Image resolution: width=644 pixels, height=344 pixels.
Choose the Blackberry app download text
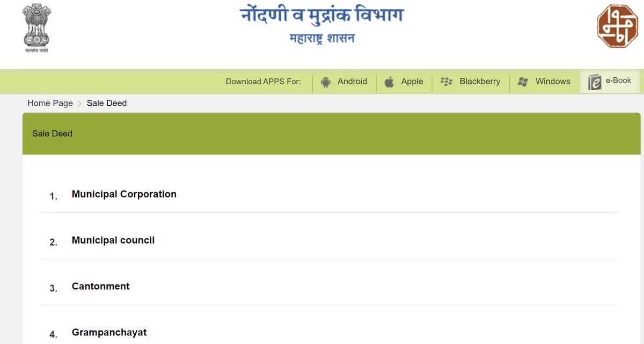pyautogui.click(x=480, y=82)
